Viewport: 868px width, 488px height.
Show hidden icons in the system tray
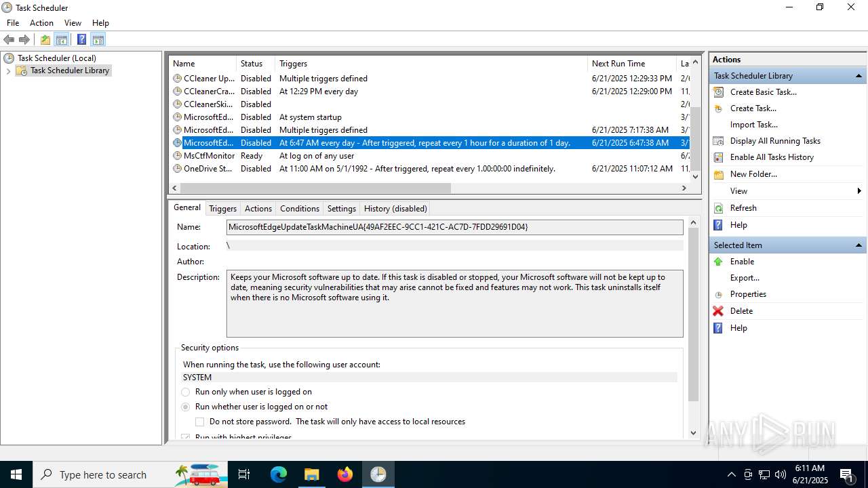(731, 474)
